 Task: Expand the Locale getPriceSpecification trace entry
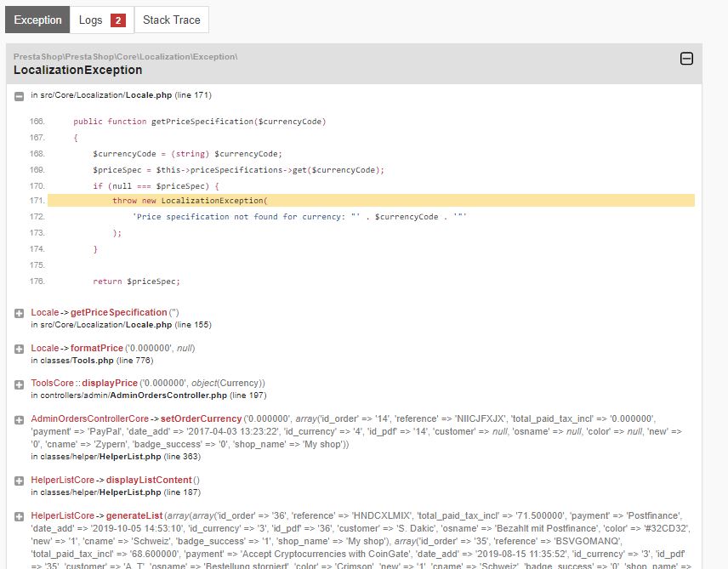(x=19, y=314)
